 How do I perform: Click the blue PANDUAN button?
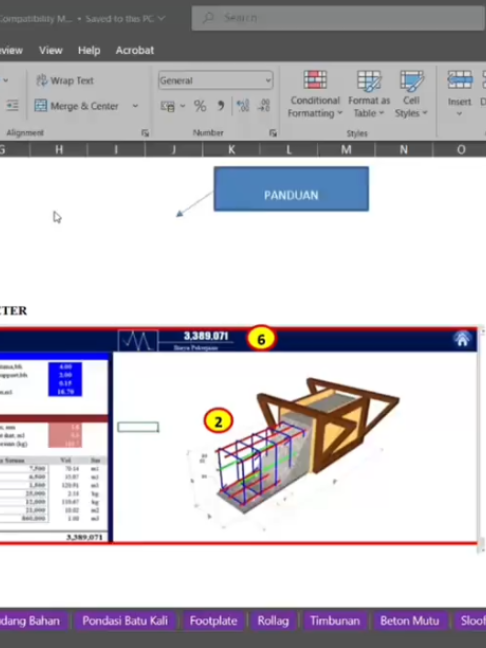coord(291,189)
